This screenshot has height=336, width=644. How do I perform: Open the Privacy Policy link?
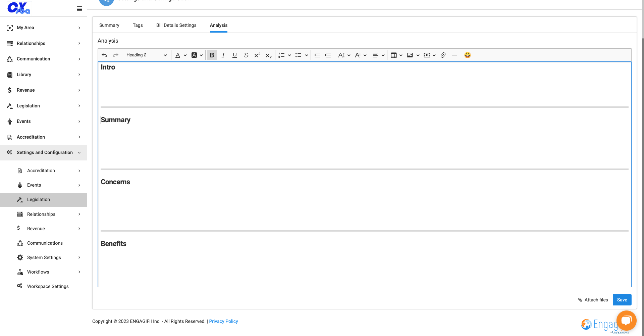point(223,321)
